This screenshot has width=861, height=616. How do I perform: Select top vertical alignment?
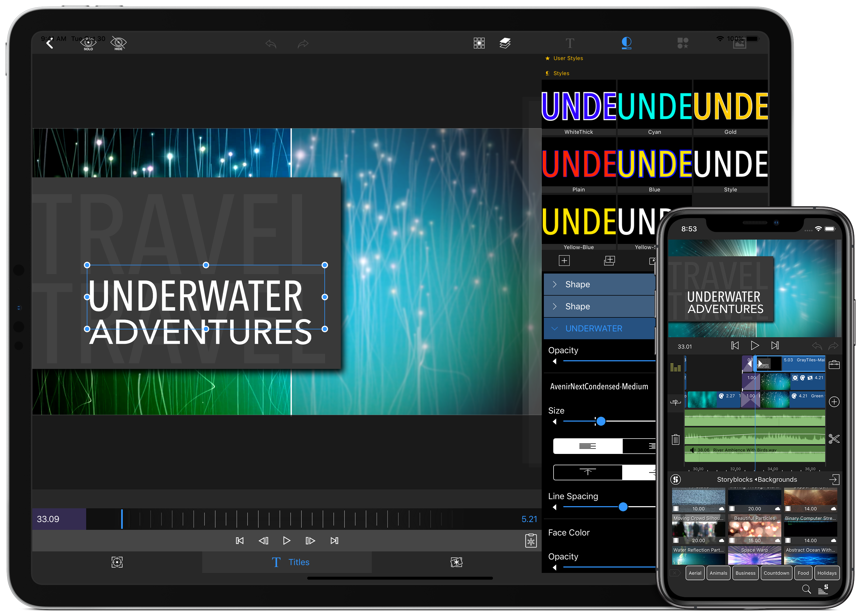pos(587,472)
